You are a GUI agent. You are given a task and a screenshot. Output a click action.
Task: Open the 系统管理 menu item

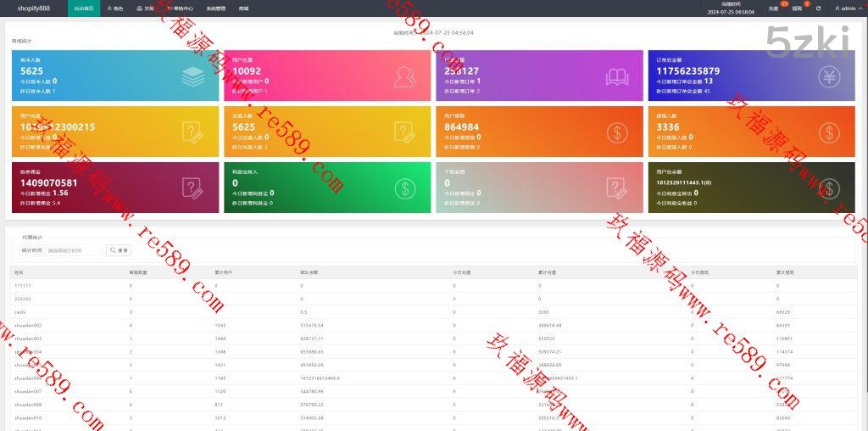coord(215,8)
